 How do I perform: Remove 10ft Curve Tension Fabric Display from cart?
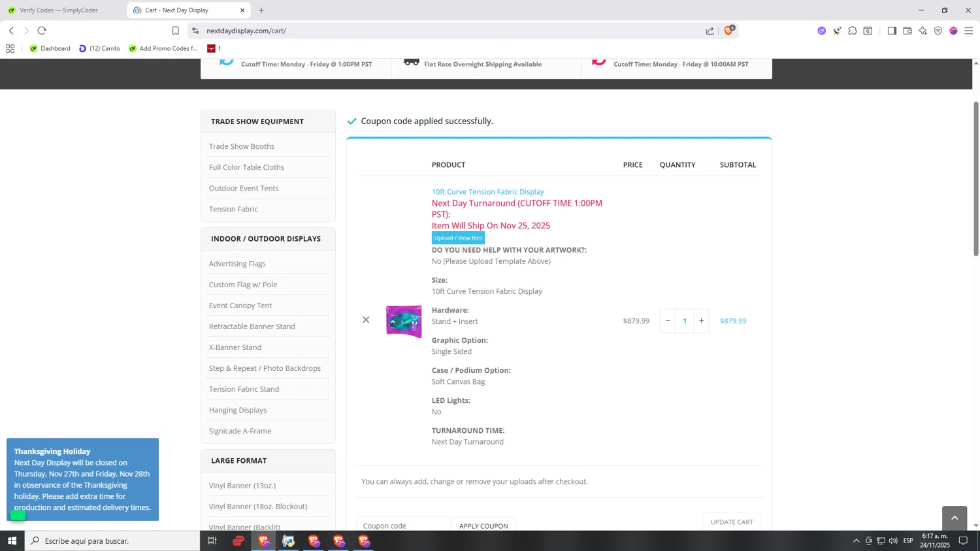pos(366,320)
